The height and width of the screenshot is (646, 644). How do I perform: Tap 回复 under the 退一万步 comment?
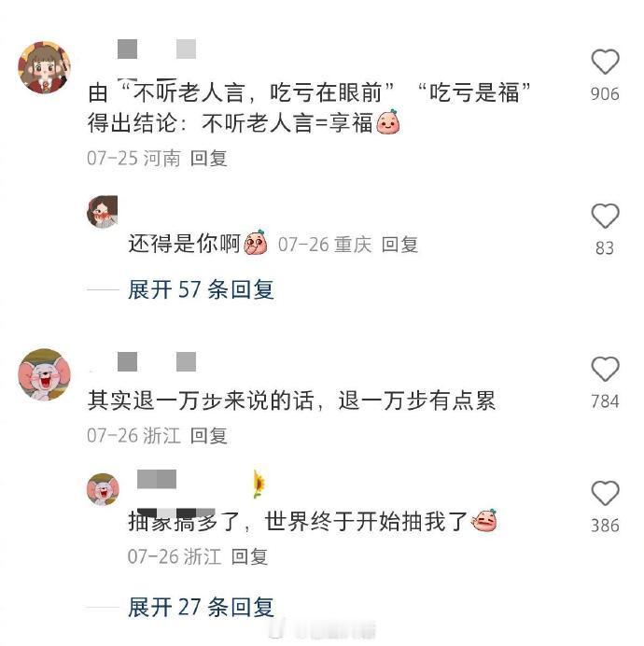click(x=209, y=435)
